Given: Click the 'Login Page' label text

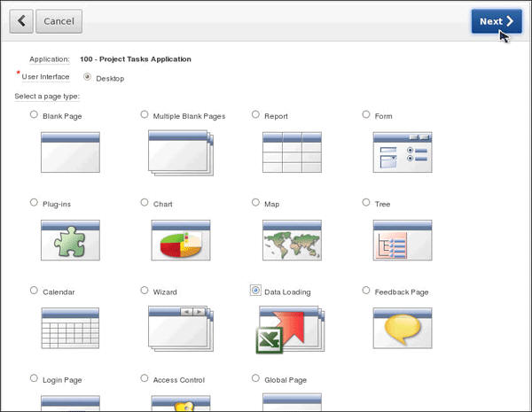Looking at the screenshot, I should point(62,380).
